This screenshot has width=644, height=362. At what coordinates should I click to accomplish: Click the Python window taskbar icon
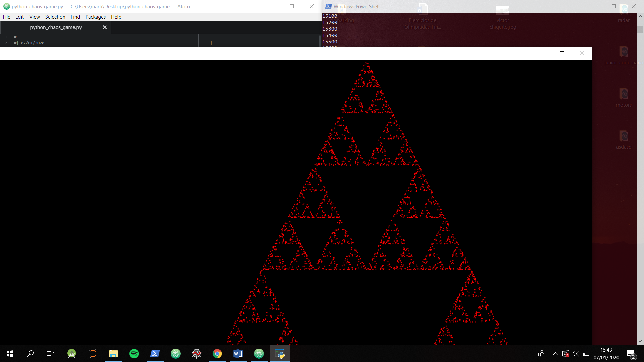pos(280,354)
